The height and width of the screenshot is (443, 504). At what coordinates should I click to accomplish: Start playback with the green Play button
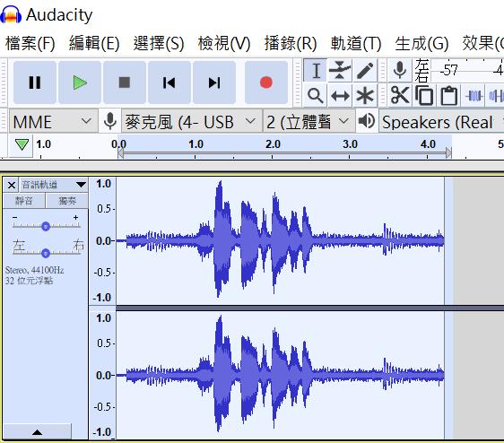80,83
